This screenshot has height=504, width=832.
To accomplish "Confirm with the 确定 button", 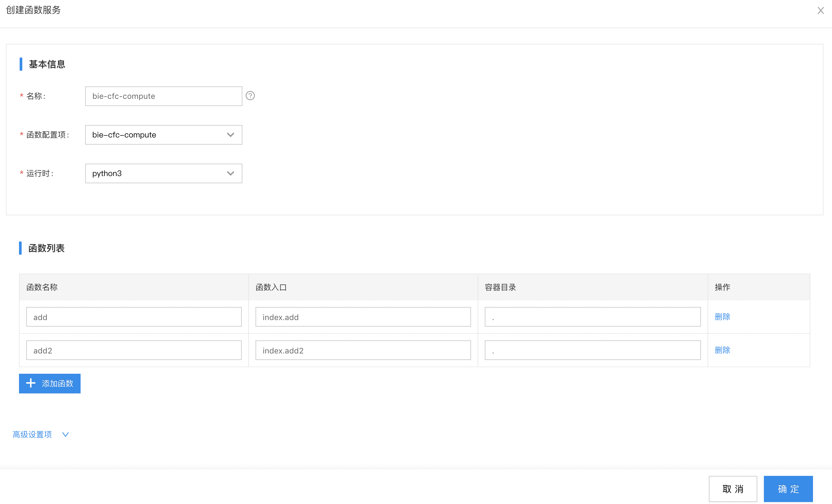I will (788, 489).
